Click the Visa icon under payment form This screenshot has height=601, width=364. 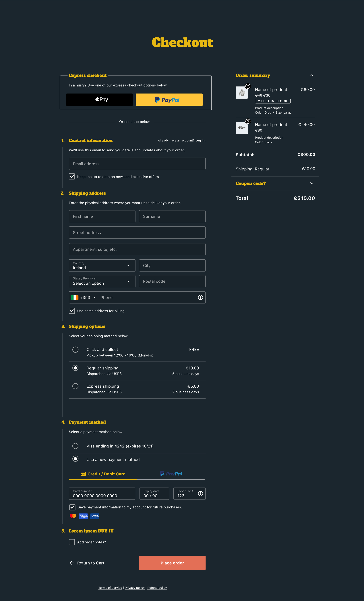(94, 516)
